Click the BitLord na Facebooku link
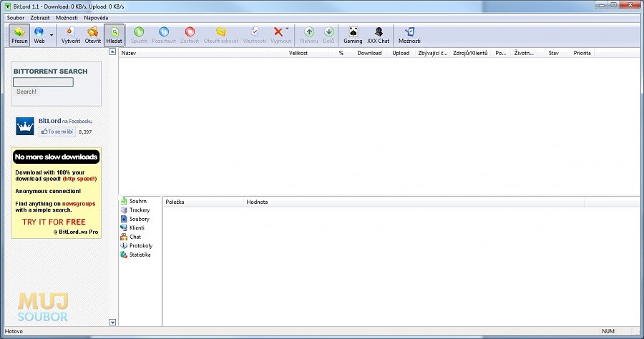Image resolution: width=644 pixels, height=339 pixels. click(x=65, y=121)
